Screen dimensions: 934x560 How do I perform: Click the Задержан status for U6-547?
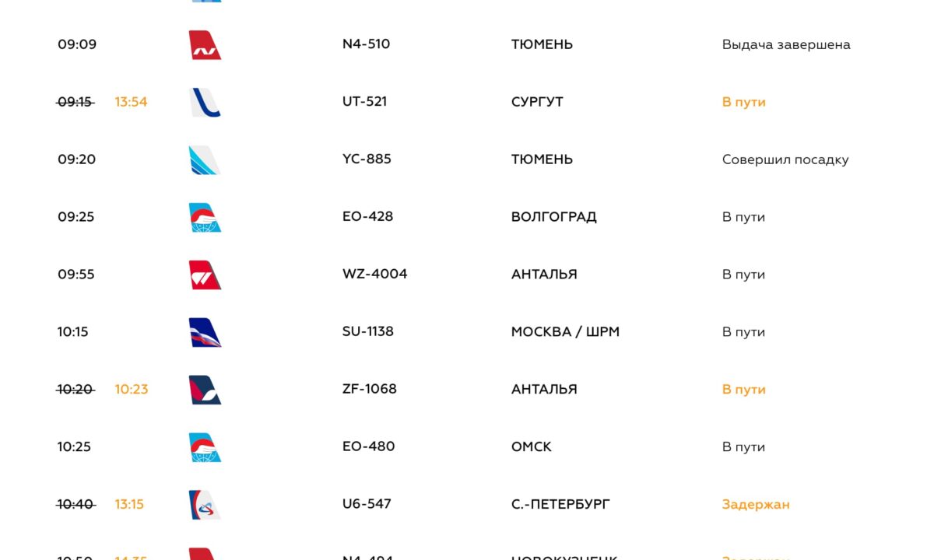coord(756,505)
